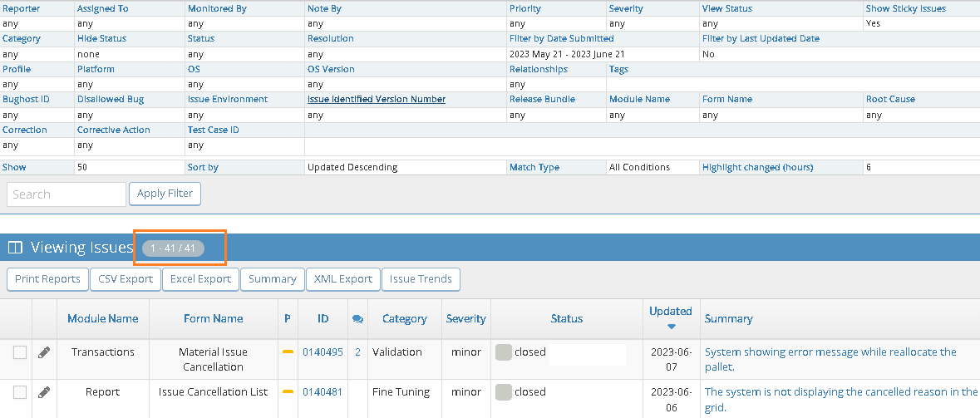Image resolution: width=980 pixels, height=418 pixels.
Task: Edit issue 0140481 with pencil icon
Action: click(44, 392)
